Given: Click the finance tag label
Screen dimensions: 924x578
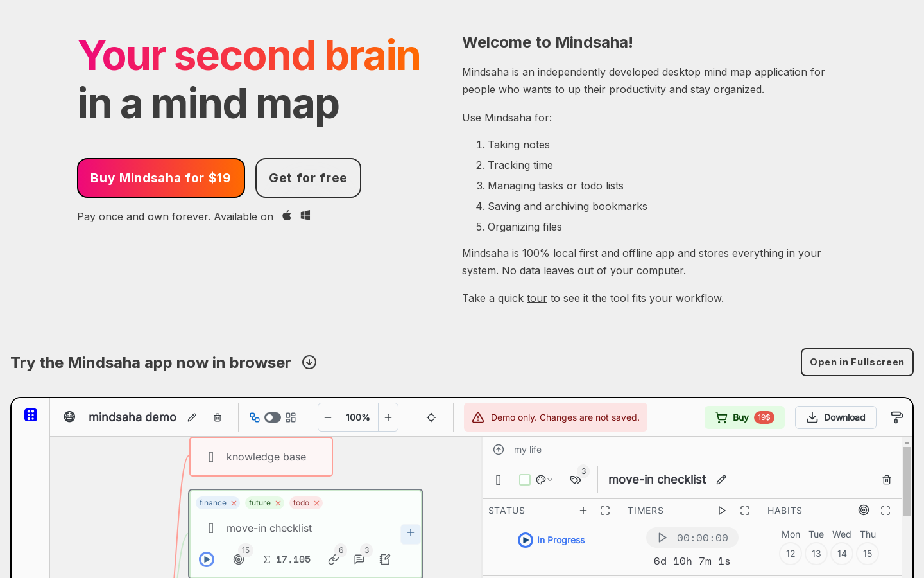Looking at the screenshot, I should (x=213, y=503).
